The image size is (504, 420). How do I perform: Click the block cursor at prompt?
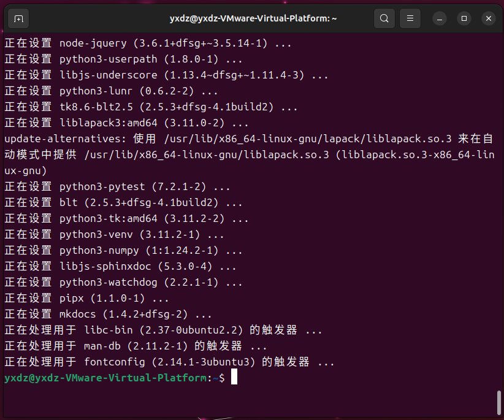(234, 376)
